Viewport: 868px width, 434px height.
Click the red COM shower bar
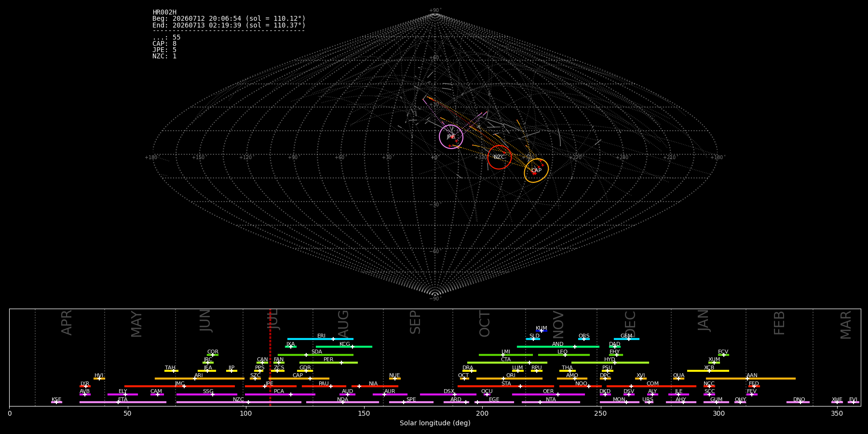point(651,386)
